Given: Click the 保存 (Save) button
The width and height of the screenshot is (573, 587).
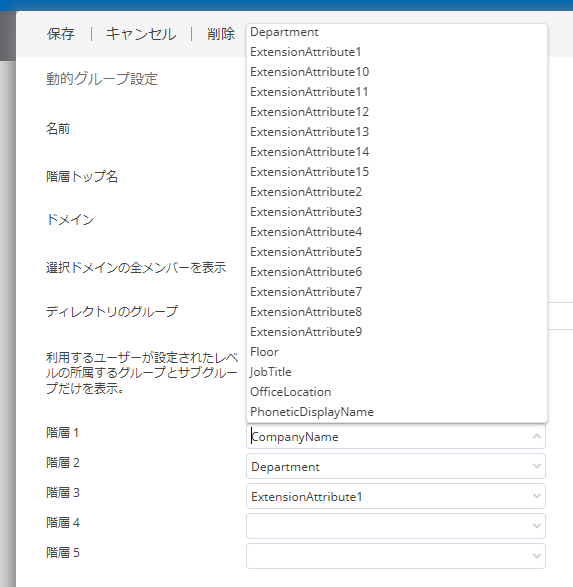Looking at the screenshot, I should coord(61,34).
